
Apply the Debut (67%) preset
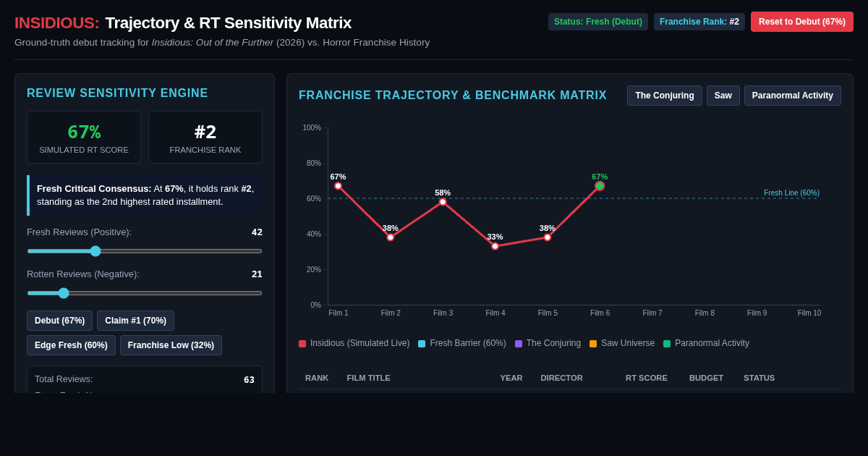click(x=59, y=321)
